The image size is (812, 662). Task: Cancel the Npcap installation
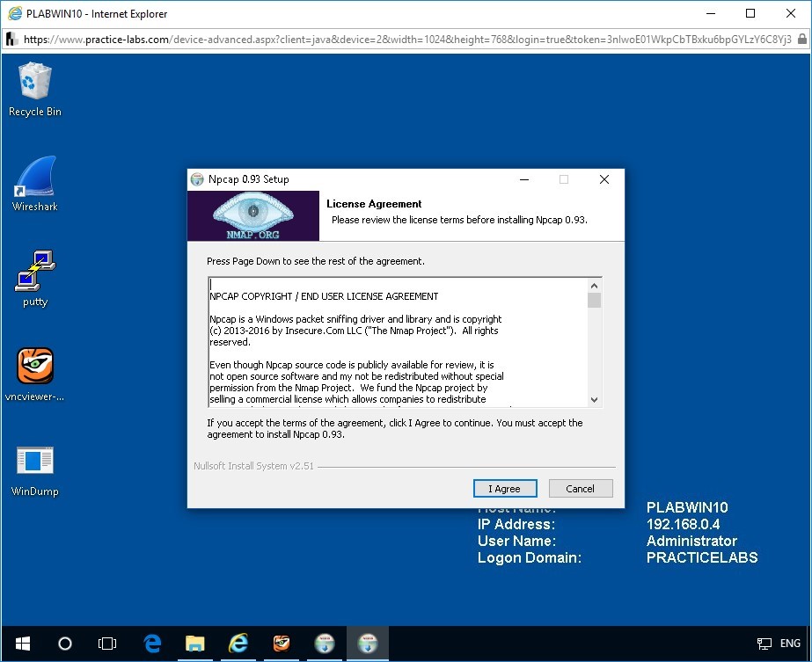click(580, 489)
